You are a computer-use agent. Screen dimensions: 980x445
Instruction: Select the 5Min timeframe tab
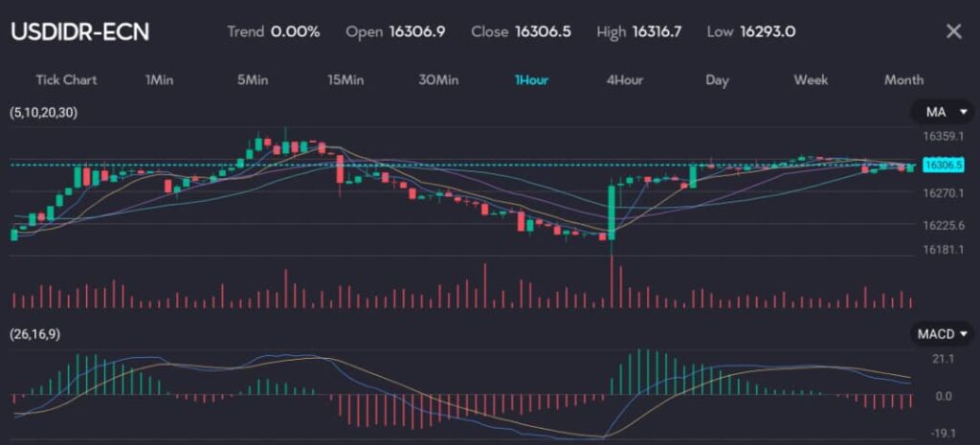252,79
